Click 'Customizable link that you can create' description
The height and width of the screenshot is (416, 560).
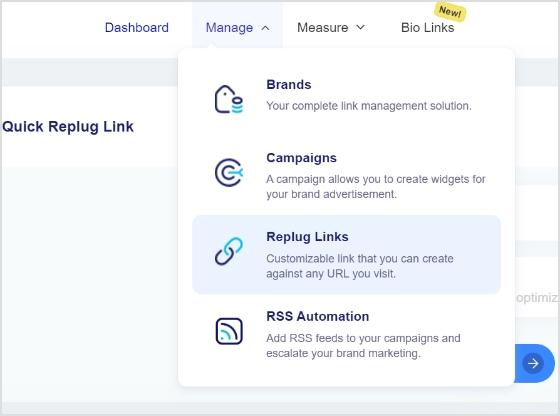pos(360,266)
